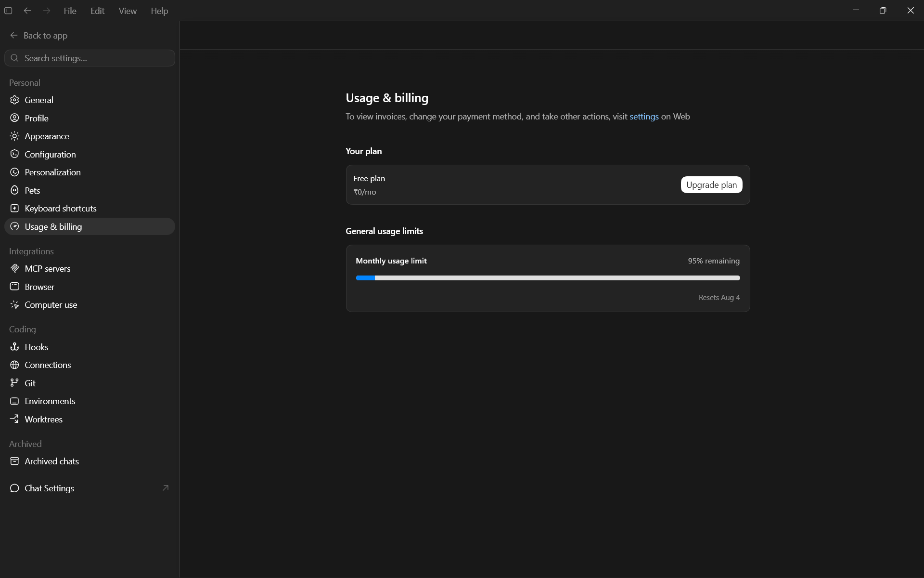924x578 pixels.
Task: Click the MCP servers icon
Action: (15, 268)
